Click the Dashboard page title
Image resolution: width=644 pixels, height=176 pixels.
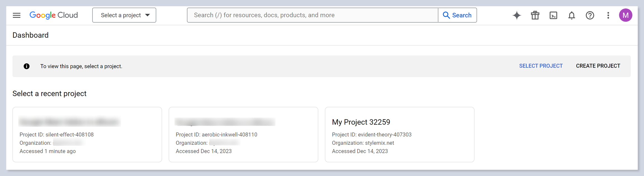[30, 35]
